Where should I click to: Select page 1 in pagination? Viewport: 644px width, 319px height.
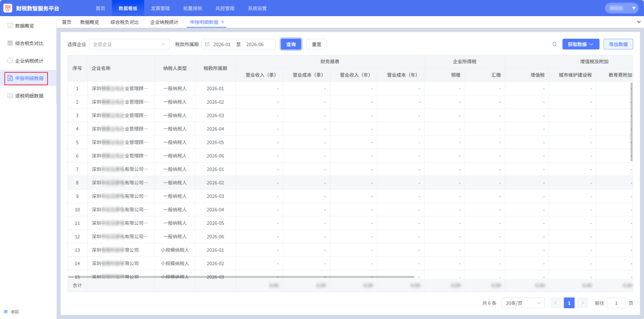[x=569, y=303]
